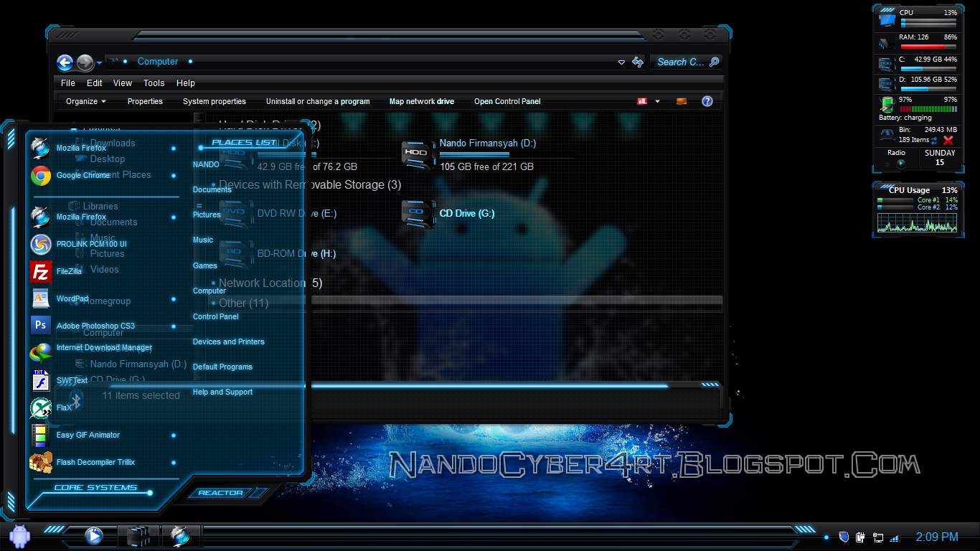Screen dimensions: 980x551
Task: Go back using the Explorer back arrow
Action: [65, 62]
